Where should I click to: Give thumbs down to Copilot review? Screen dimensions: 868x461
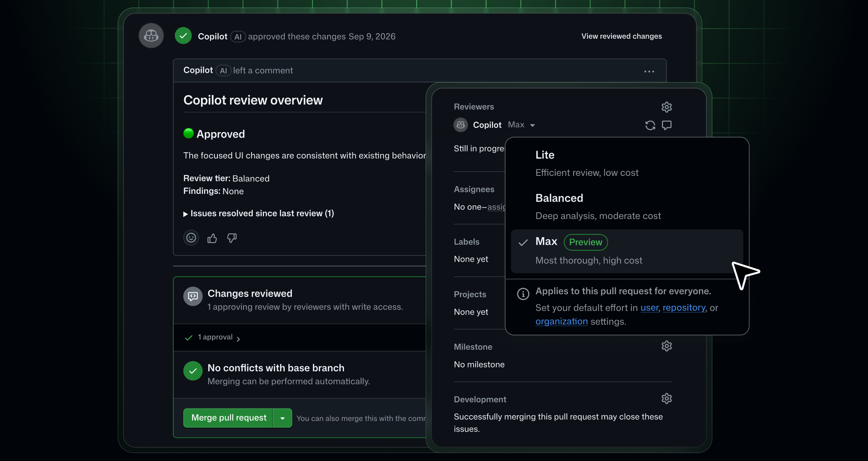(x=232, y=238)
